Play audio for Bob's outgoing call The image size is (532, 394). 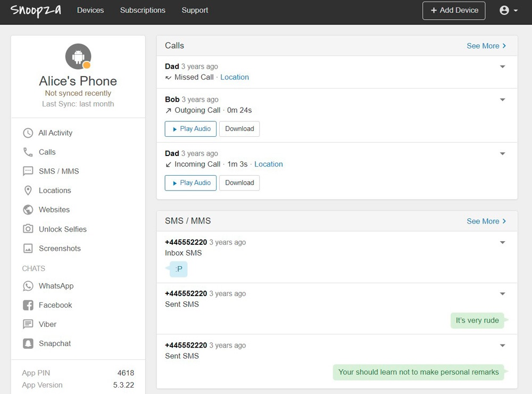190,129
